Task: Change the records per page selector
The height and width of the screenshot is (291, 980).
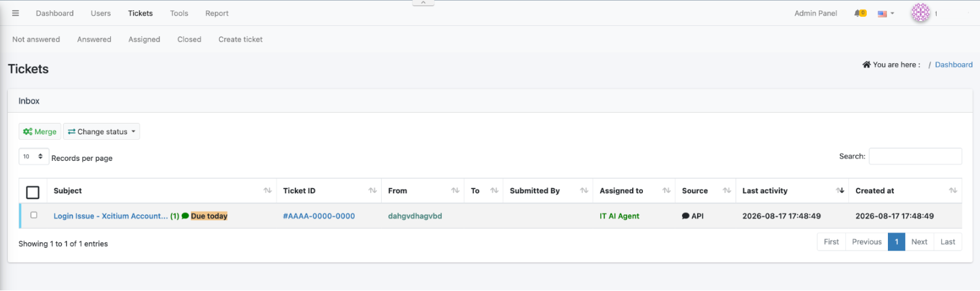Action: tap(34, 157)
